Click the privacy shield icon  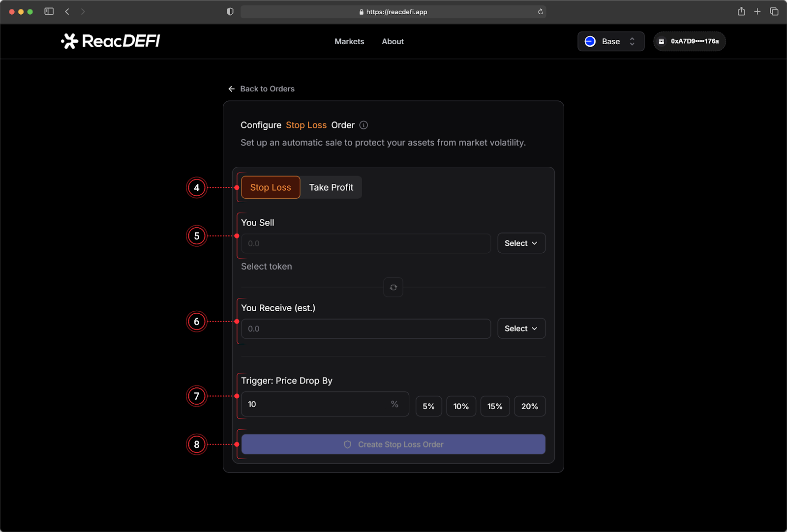point(230,12)
